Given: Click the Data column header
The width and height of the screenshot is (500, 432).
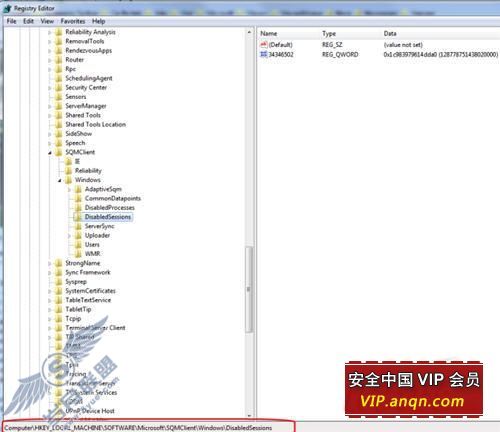Looking at the screenshot, I should pos(390,33).
